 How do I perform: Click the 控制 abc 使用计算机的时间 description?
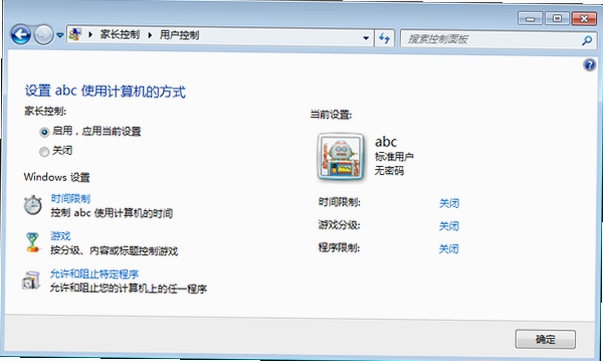(x=112, y=213)
